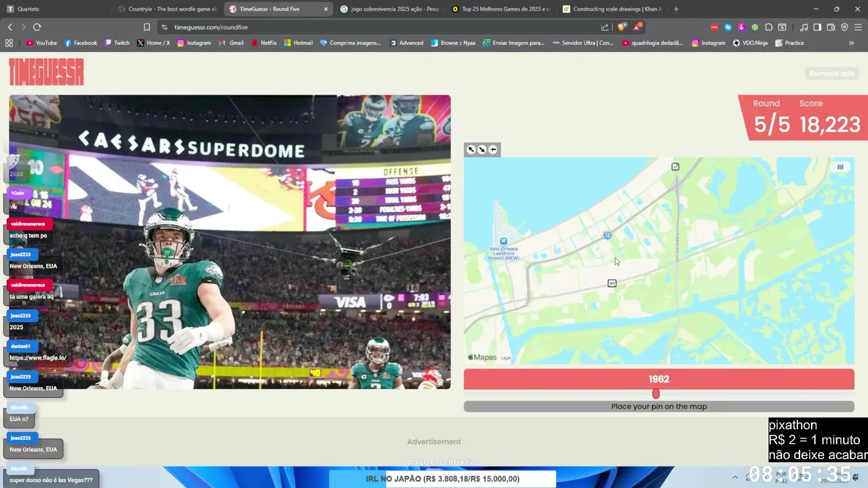This screenshot has height=488, width=868.
Task: Switch to the Countryle tab
Action: pos(166,9)
